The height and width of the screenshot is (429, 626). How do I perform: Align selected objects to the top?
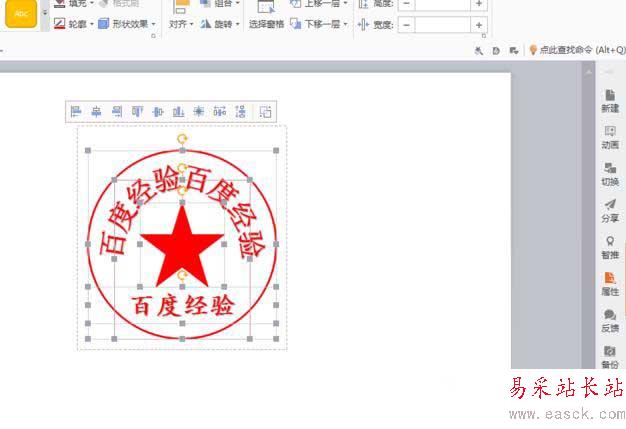click(137, 112)
